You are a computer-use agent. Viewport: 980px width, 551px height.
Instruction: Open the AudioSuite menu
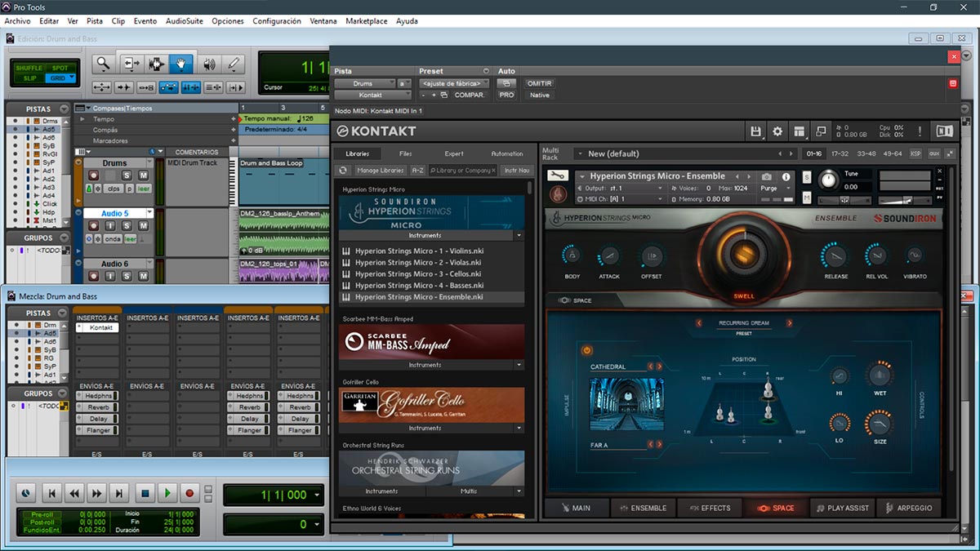pyautogui.click(x=185, y=21)
